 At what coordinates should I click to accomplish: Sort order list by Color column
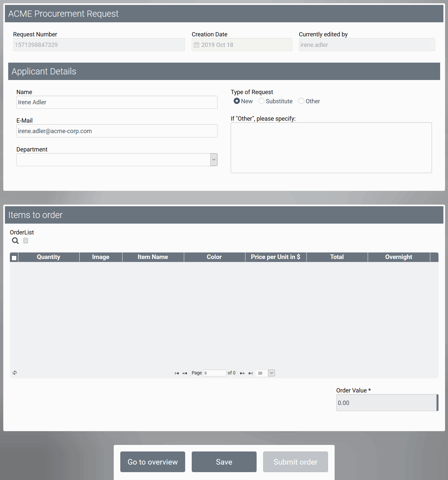(x=214, y=257)
